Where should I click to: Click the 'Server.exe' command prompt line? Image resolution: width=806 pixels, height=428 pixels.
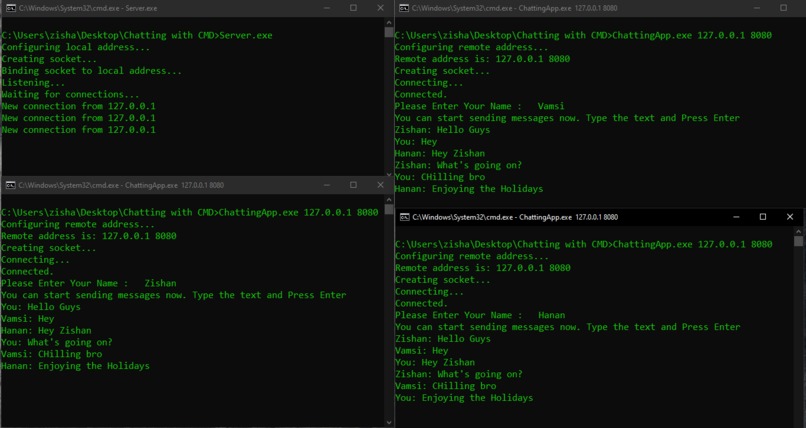pos(137,35)
